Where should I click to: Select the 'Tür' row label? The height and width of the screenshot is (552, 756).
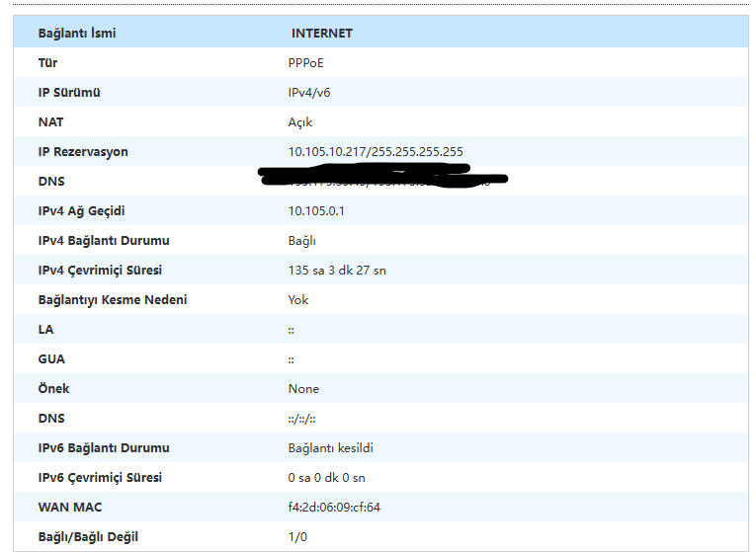47,63
